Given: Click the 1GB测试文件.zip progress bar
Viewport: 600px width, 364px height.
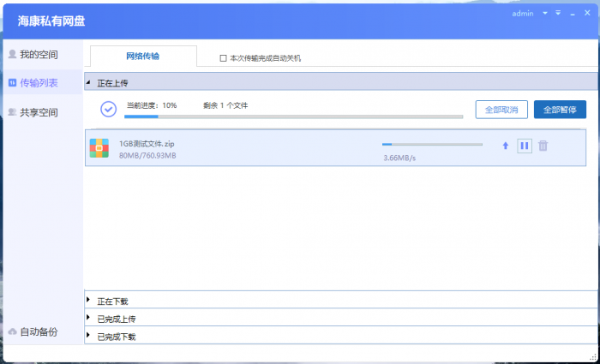Looking at the screenshot, I should point(432,144).
